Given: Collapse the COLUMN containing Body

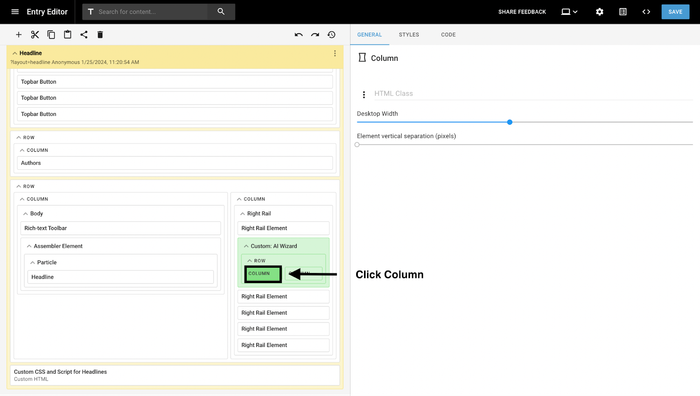Looking at the screenshot, I should (22, 199).
